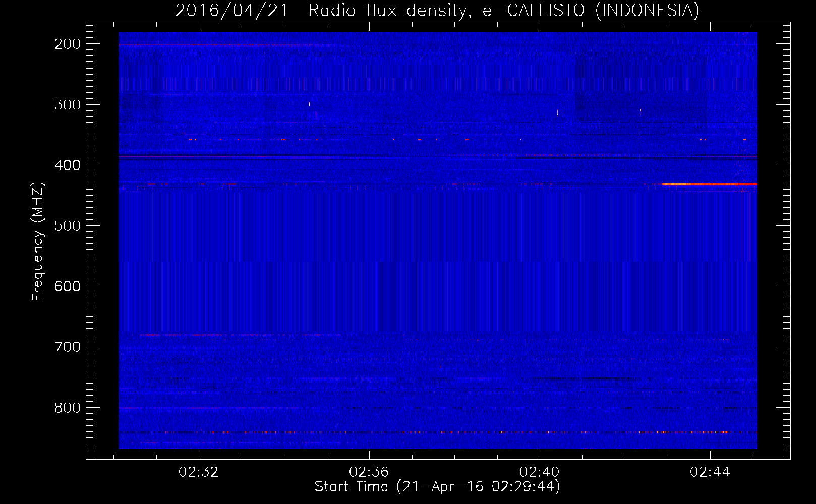Click the 300 frequency tick label
Screen dimensions: 816x504
(68, 105)
